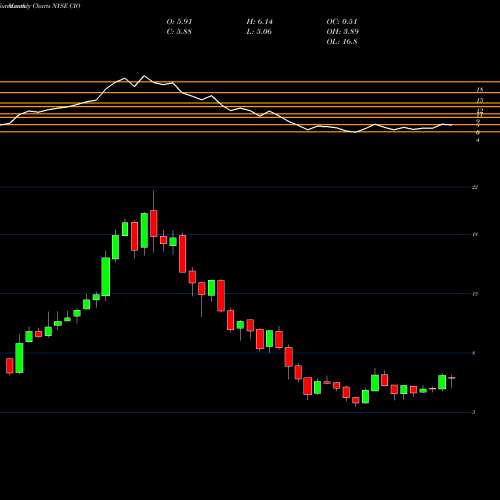Click the "OL: 16.8" reading

coord(342,42)
